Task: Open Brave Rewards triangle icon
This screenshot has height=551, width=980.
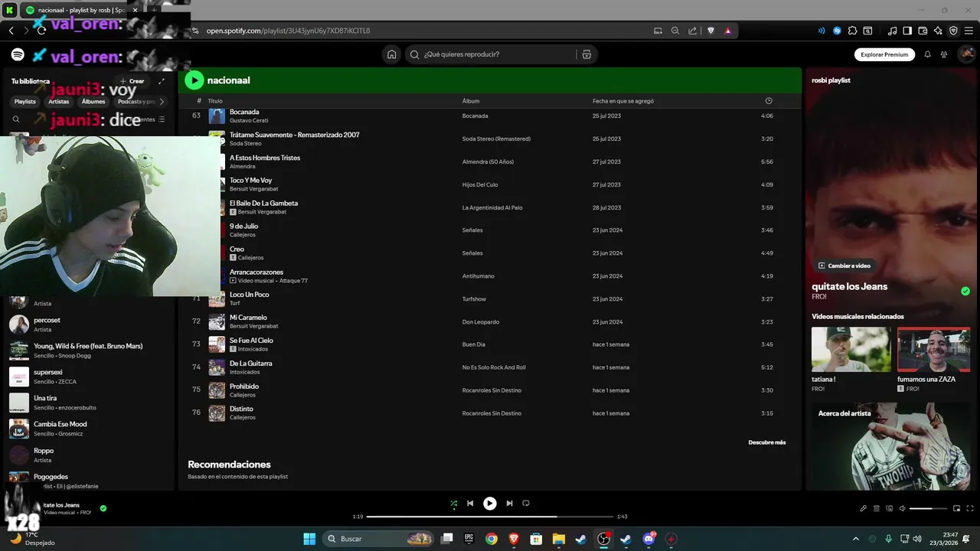Action: 727,31
